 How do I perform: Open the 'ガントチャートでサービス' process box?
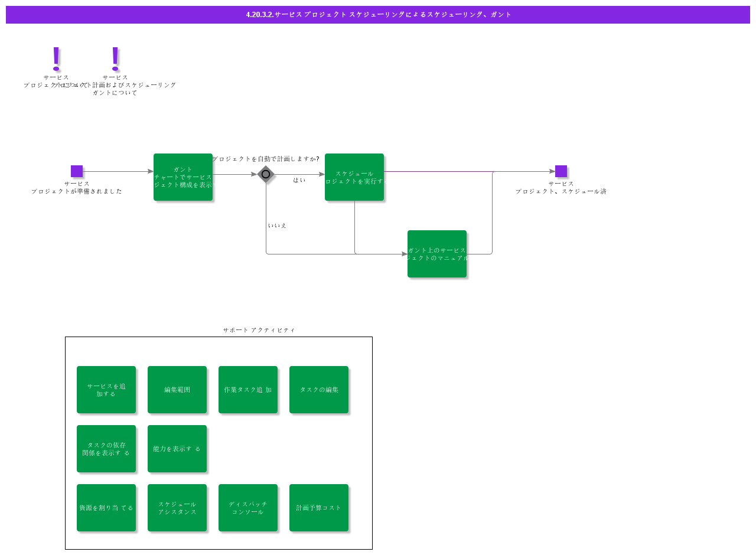pos(183,177)
